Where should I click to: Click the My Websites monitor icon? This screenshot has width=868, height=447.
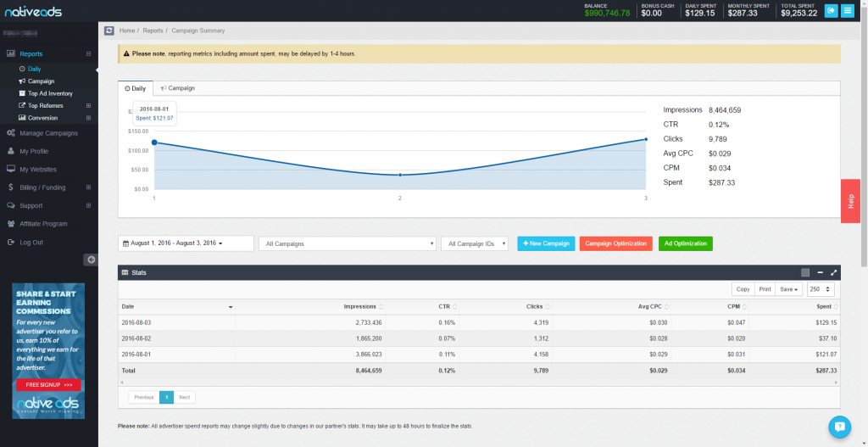point(10,169)
